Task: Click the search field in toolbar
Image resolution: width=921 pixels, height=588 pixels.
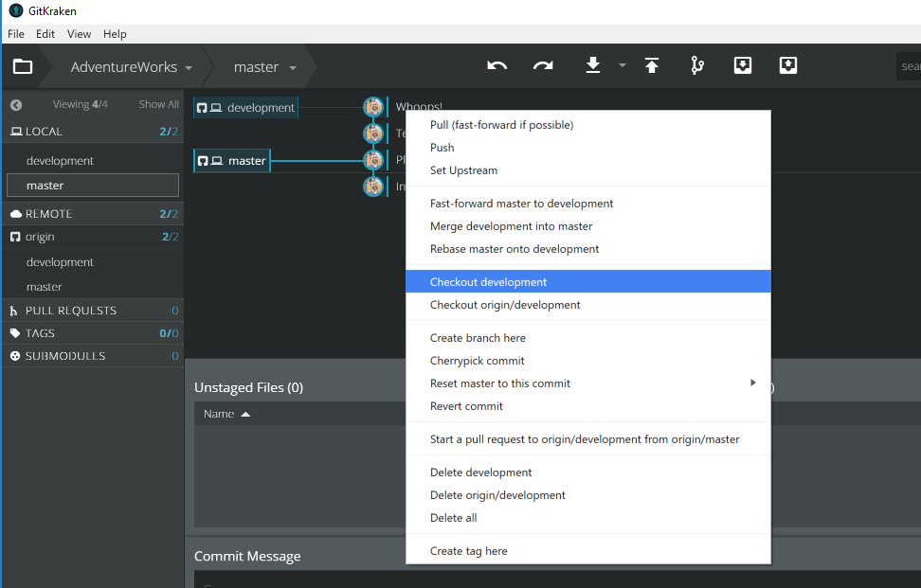Action: click(909, 66)
